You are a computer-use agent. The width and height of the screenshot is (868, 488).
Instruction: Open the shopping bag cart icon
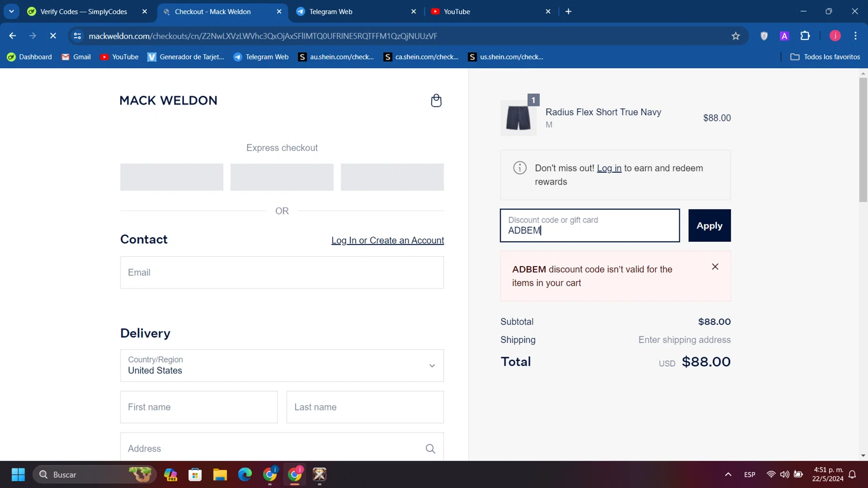pos(436,101)
